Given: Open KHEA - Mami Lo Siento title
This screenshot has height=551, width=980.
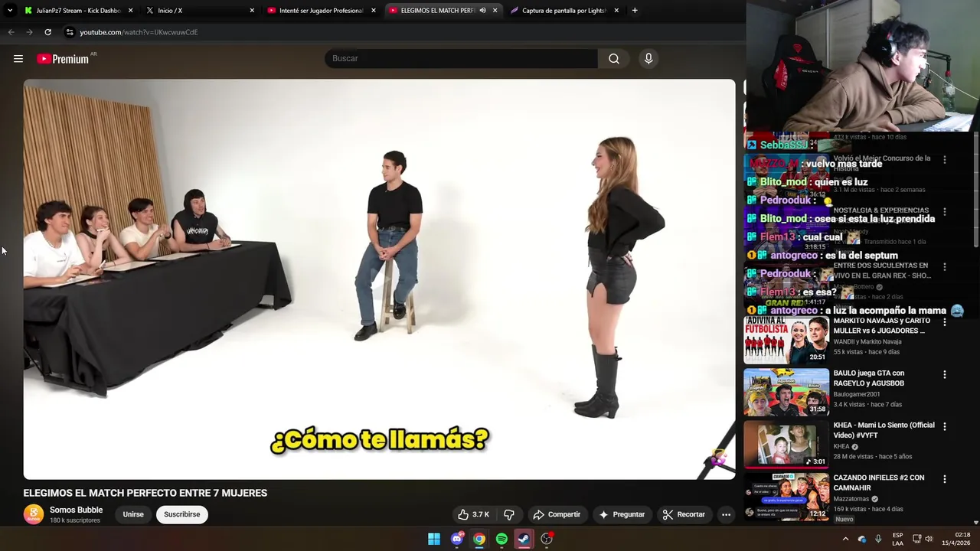Looking at the screenshot, I should (x=884, y=430).
